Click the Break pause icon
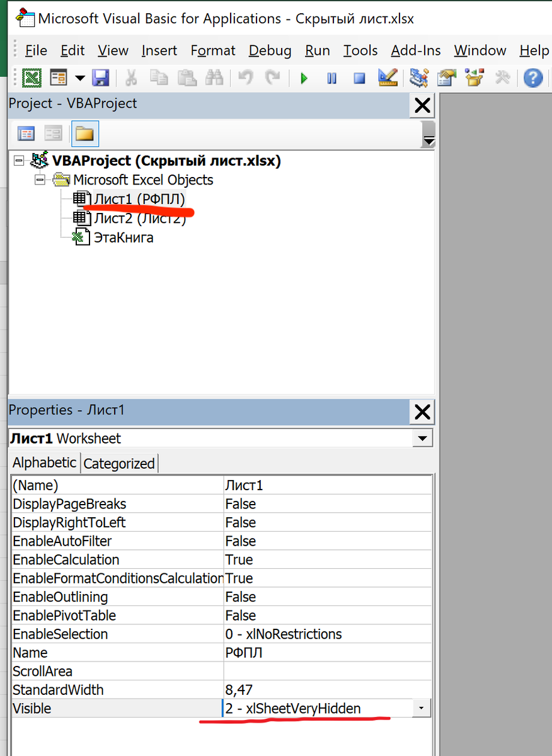 coord(331,79)
